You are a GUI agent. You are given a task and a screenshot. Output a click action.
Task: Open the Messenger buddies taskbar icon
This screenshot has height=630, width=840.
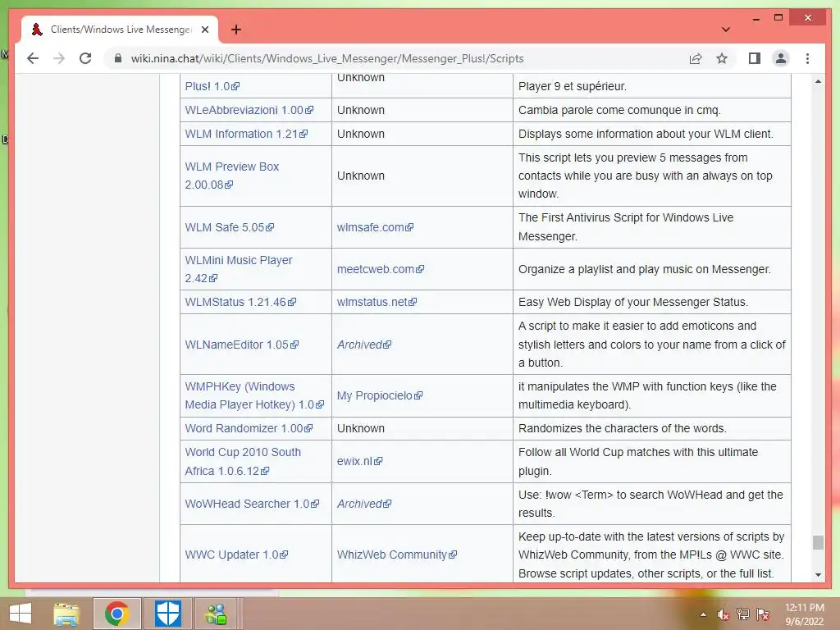pyautogui.click(x=217, y=614)
